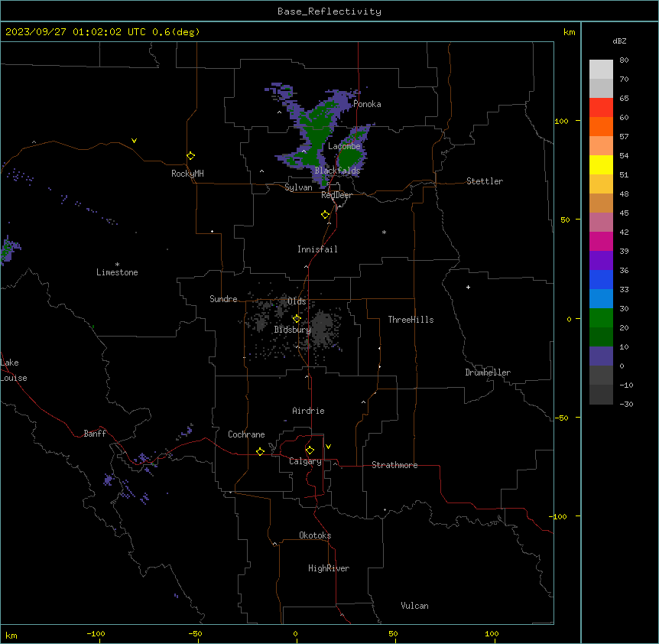Click the dBZ legend heading
The image size is (659, 644).
619,41
